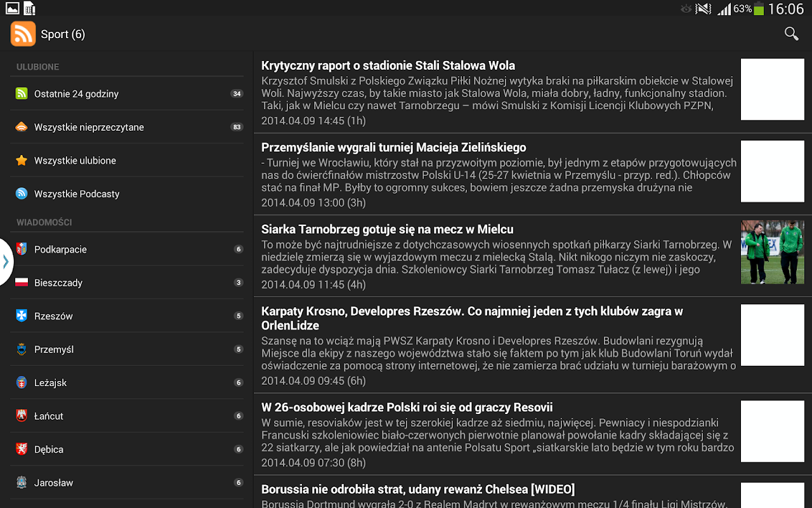Open the Łańcut news category
This screenshot has height=508, width=812.
(x=127, y=416)
